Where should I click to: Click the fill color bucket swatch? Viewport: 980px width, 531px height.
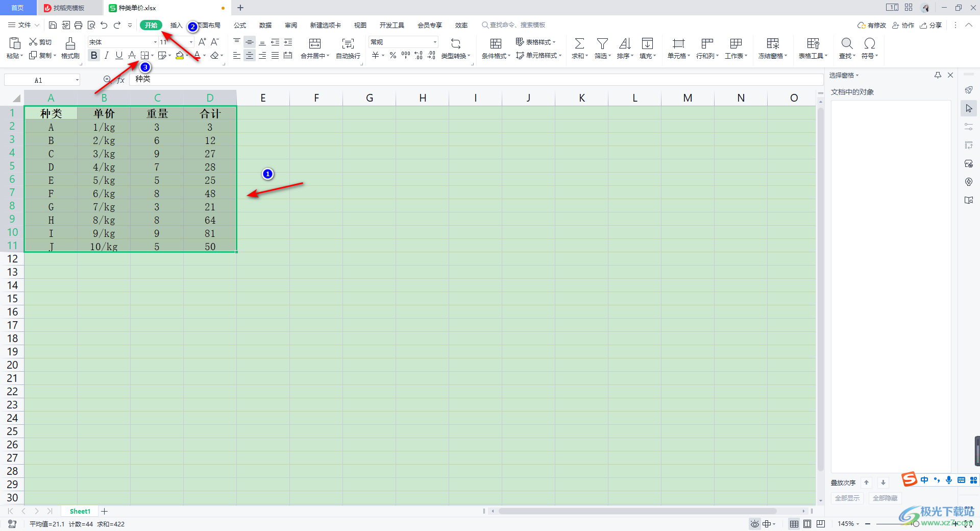pos(180,55)
